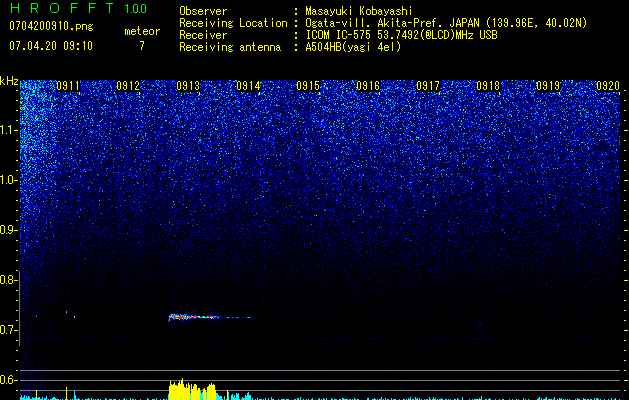Click the 0916 time marker
The height and width of the screenshot is (400, 629).
[x=368, y=86]
